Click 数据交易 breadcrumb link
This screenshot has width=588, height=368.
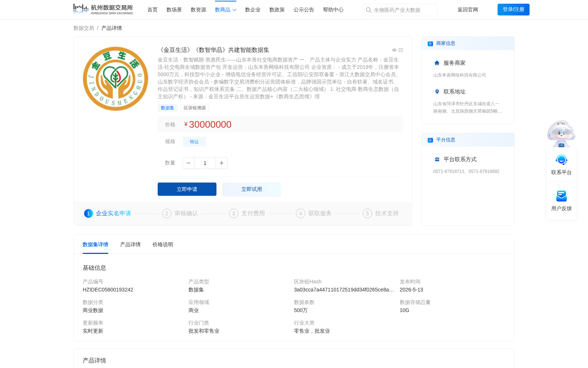[x=84, y=28]
